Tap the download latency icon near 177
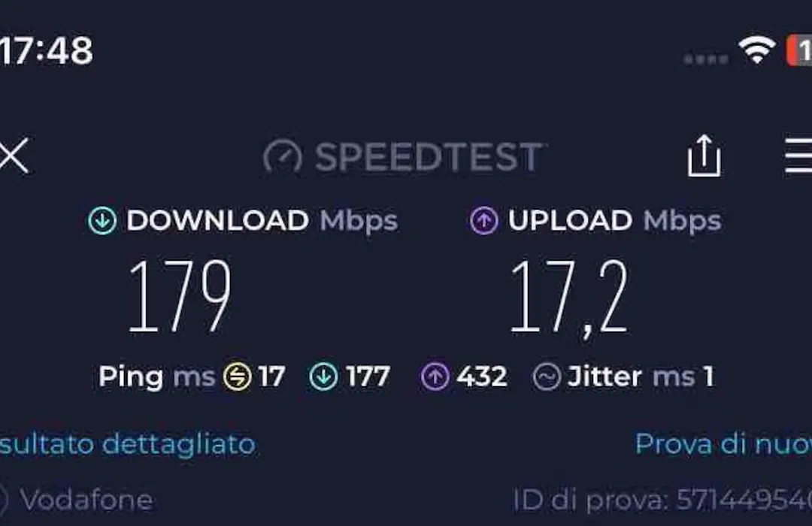 (323, 376)
